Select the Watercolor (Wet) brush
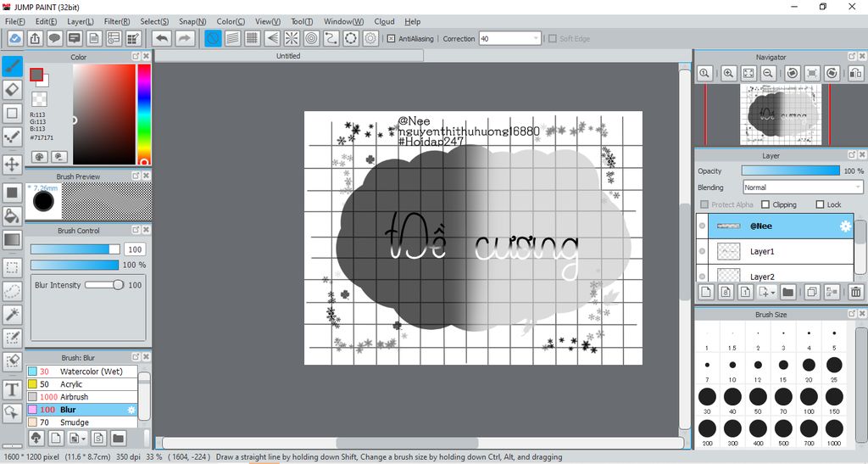This screenshot has height=464, width=868. (x=81, y=372)
